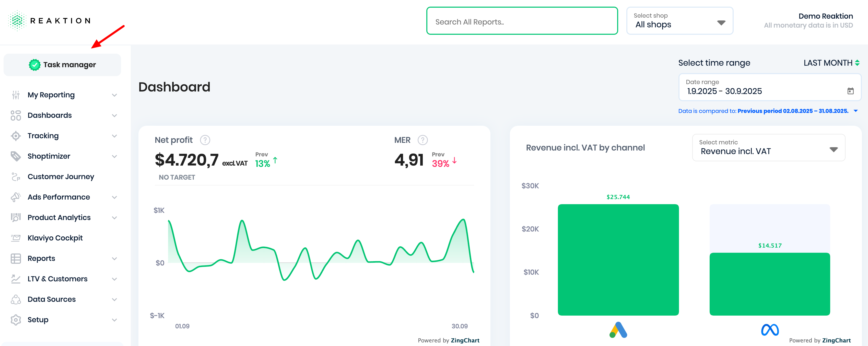
Task: Open the date range calendar icon
Action: pos(850,91)
